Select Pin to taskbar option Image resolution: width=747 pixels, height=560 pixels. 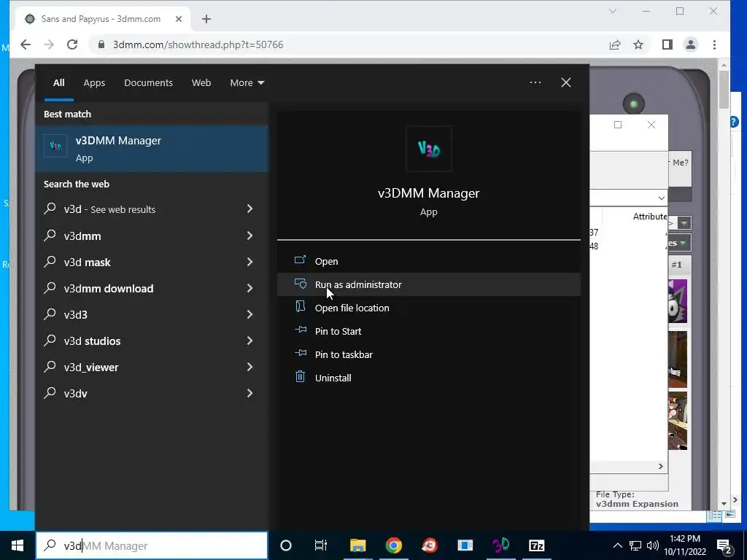428,354
